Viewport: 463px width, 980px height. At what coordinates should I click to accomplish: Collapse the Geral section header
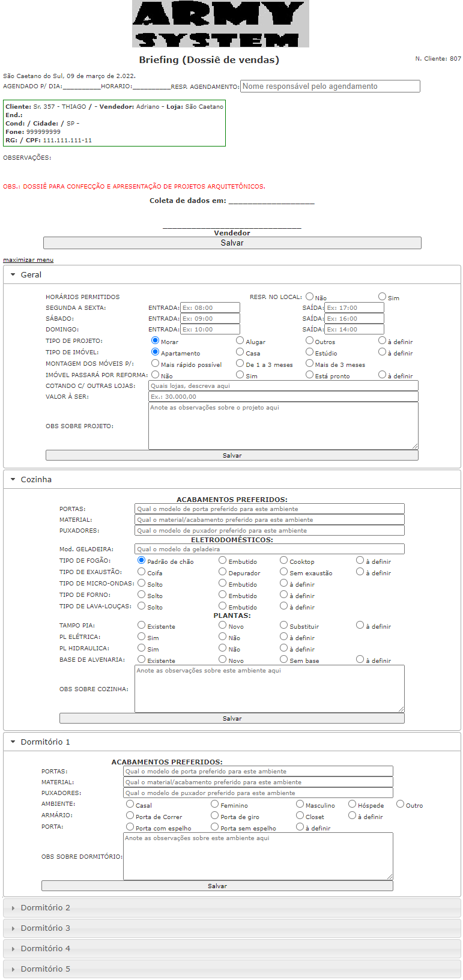pyautogui.click(x=232, y=274)
